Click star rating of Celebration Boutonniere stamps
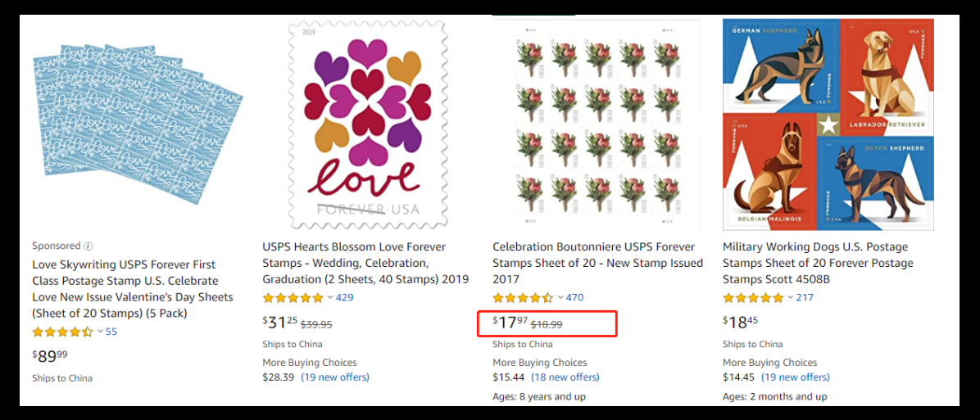This screenshot has height=420, width=980. tap(523, 297)
